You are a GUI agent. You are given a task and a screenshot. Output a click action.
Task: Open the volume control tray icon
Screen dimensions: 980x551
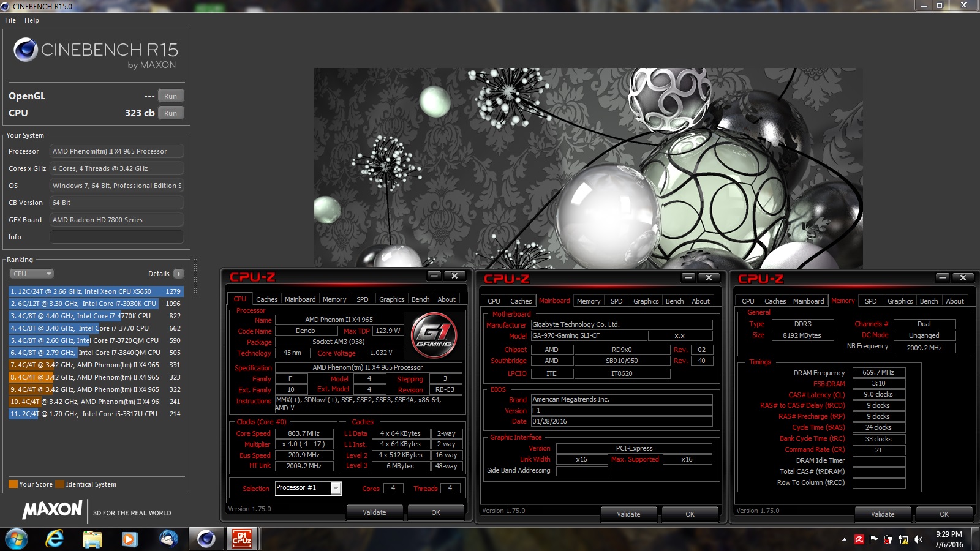[x=918, y=539]
